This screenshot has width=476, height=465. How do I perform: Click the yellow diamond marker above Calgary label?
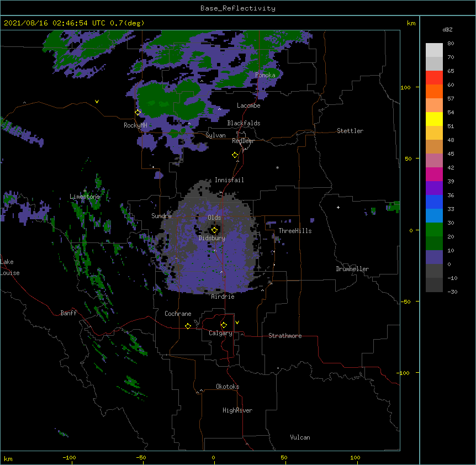pyautogui.click(x=224, y=325)
